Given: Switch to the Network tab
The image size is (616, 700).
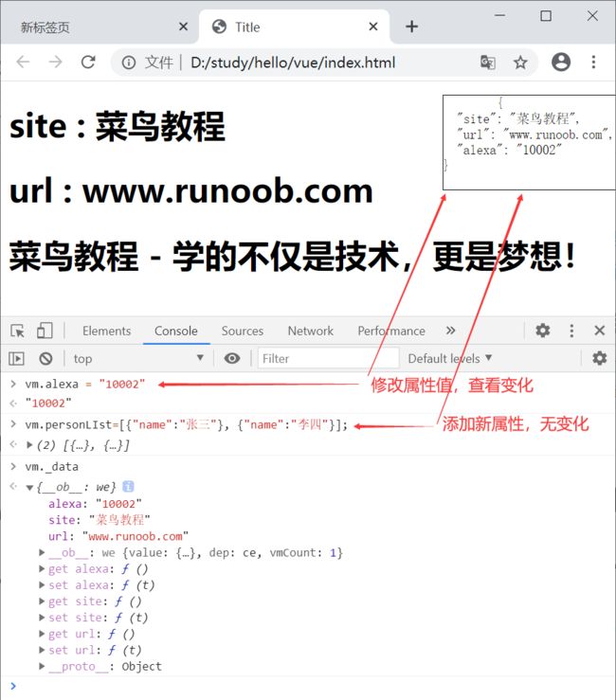Looking at the screenshot, I should pos(311,331).
